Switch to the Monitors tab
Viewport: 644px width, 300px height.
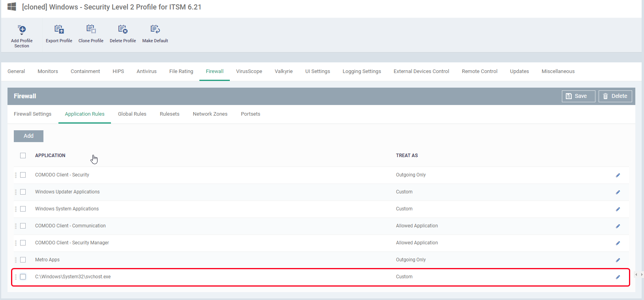pyautogui.click(x=48, y=71)
